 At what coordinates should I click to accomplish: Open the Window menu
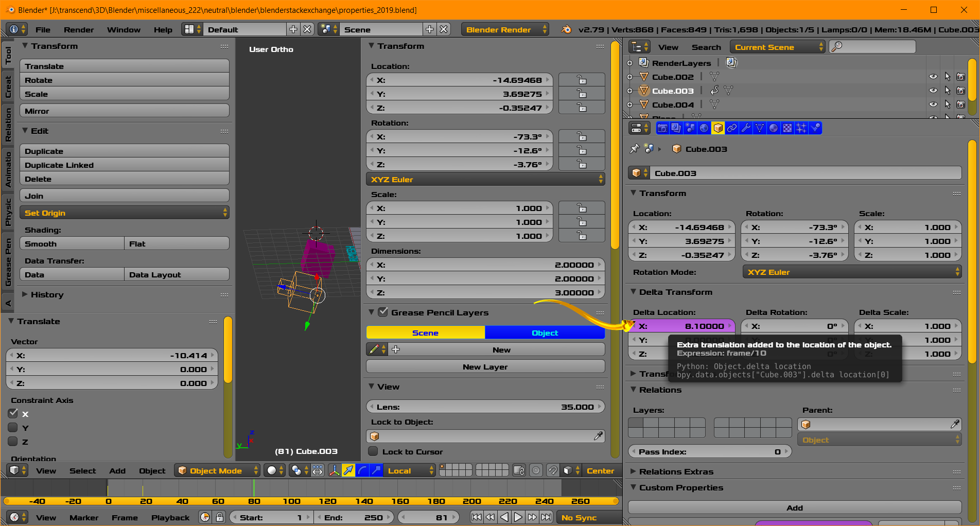[124, 29]
